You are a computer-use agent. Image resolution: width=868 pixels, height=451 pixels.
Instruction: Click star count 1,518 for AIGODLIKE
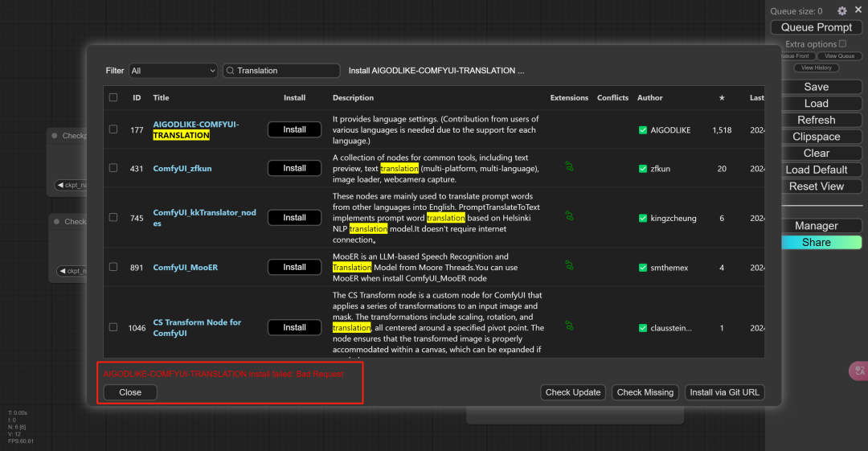[722, 130]
